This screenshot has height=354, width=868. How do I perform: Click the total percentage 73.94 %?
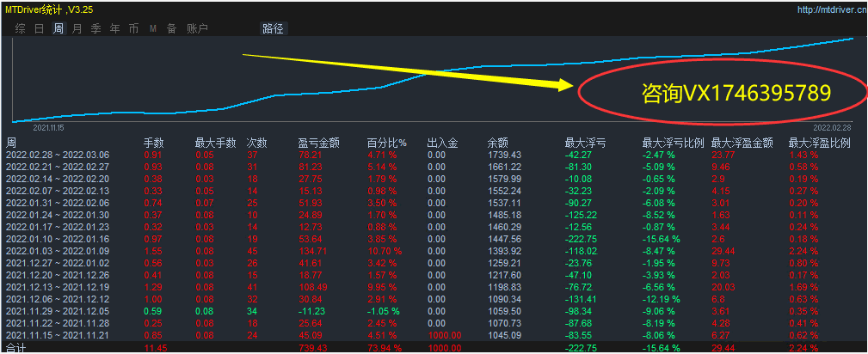click(x=385, y=347)
